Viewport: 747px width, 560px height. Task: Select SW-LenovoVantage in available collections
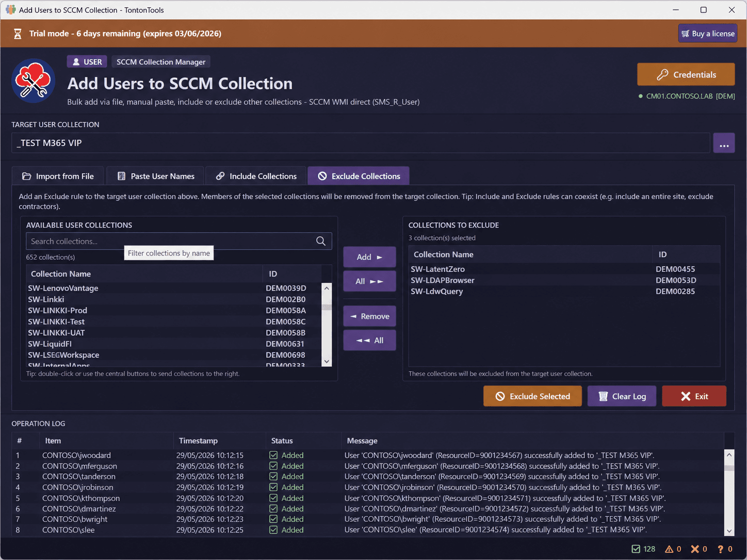pyautogui.click(x=174, y=288)
